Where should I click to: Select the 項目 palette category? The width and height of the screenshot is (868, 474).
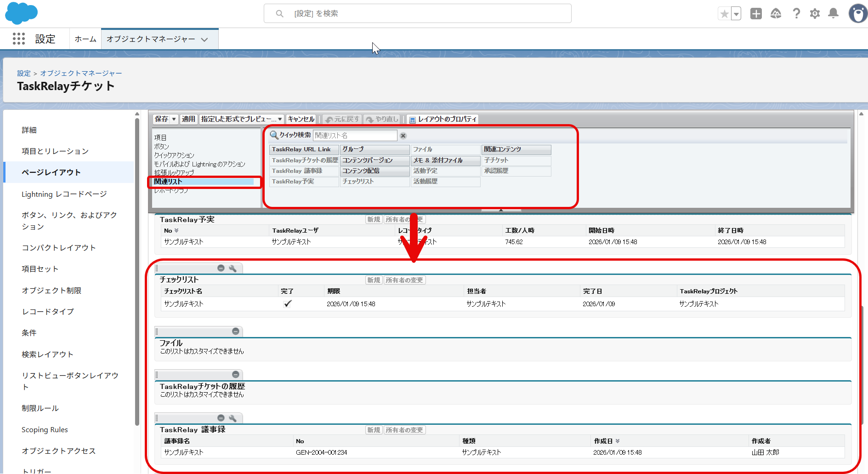pos(160,137)
